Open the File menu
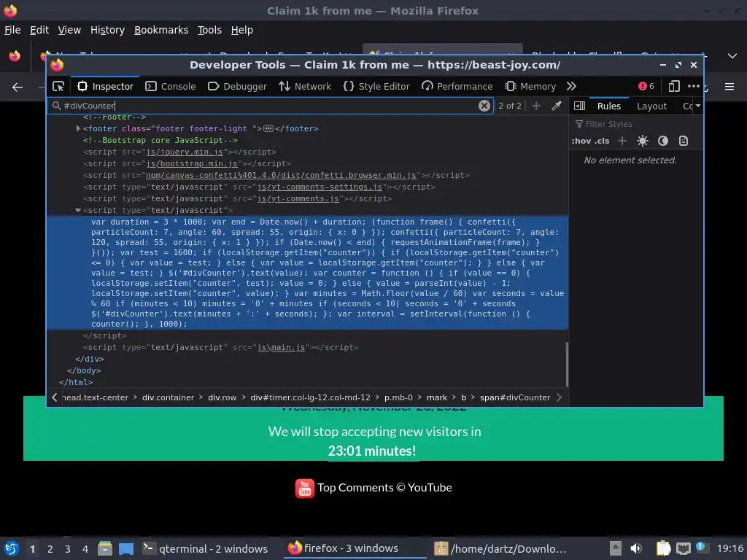 point(12,30)
